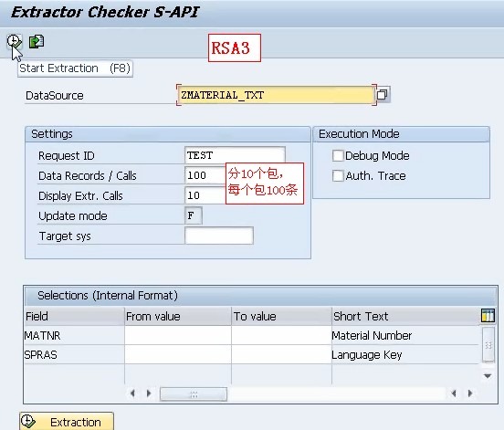The width and height of the screenshot is (504, 430).
Task: Click SPRAS From value cell
Action: tap(178, 354)
